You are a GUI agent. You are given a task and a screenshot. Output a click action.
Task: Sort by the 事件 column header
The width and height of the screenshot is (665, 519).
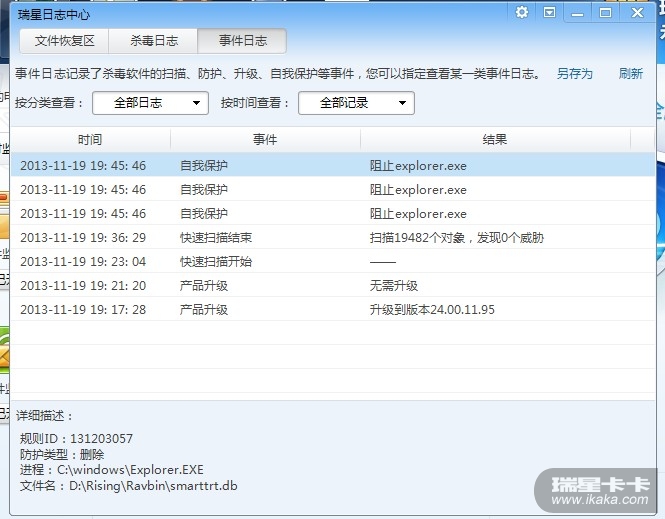tap(265, 140)
